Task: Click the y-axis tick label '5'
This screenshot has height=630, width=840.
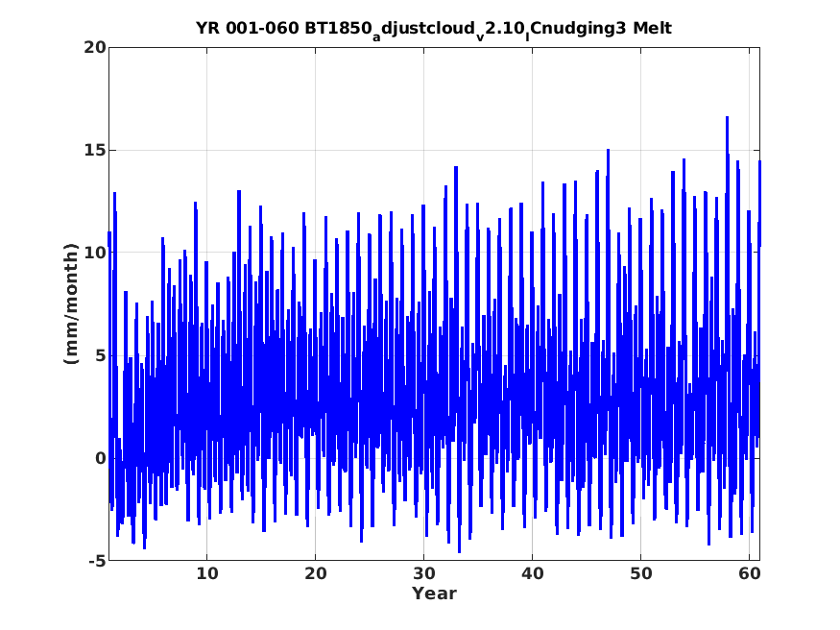Action: coord(101,355)
